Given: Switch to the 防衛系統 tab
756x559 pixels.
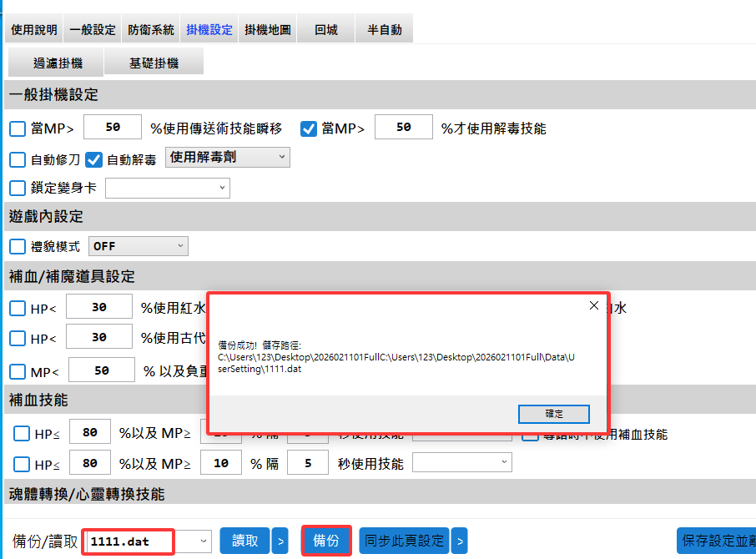Looking at the screenshot, I should [151, 29].
